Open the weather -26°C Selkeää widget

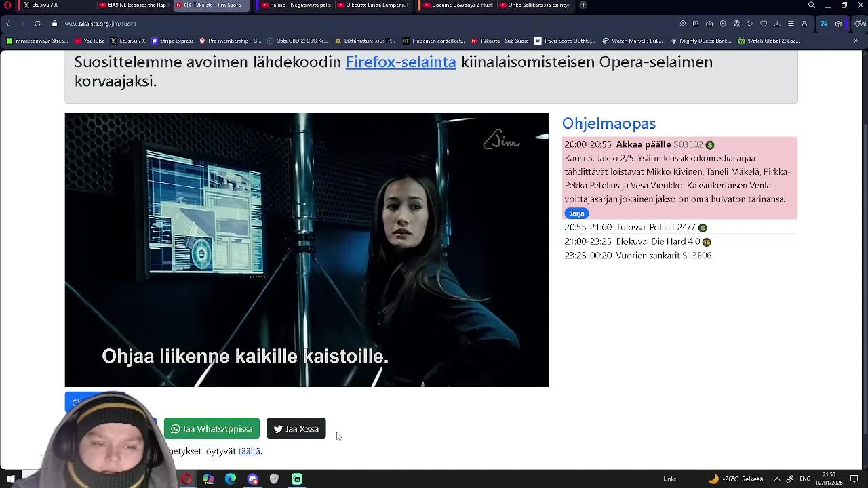(x=736, y=479)
